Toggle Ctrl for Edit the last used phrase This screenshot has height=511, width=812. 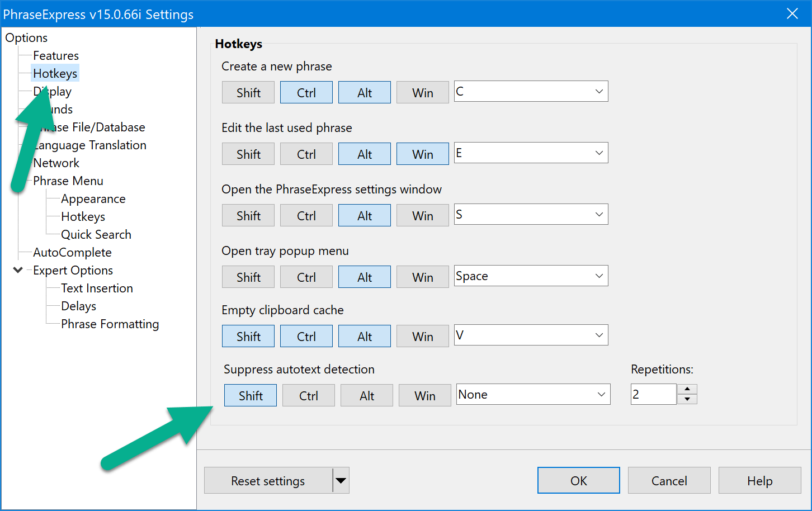coord(306,154)
